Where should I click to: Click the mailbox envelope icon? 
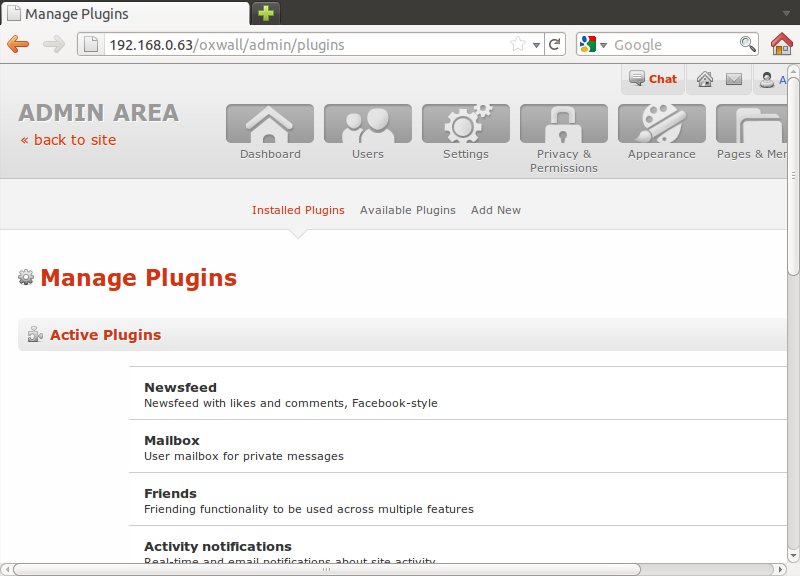pyautogui.click(x=733, y=80)
